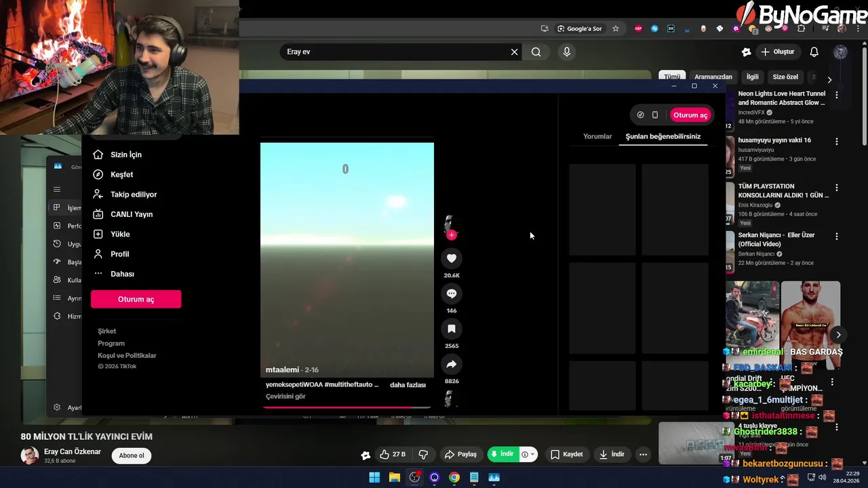Click the Paylaş share button

tap(460, 454)
